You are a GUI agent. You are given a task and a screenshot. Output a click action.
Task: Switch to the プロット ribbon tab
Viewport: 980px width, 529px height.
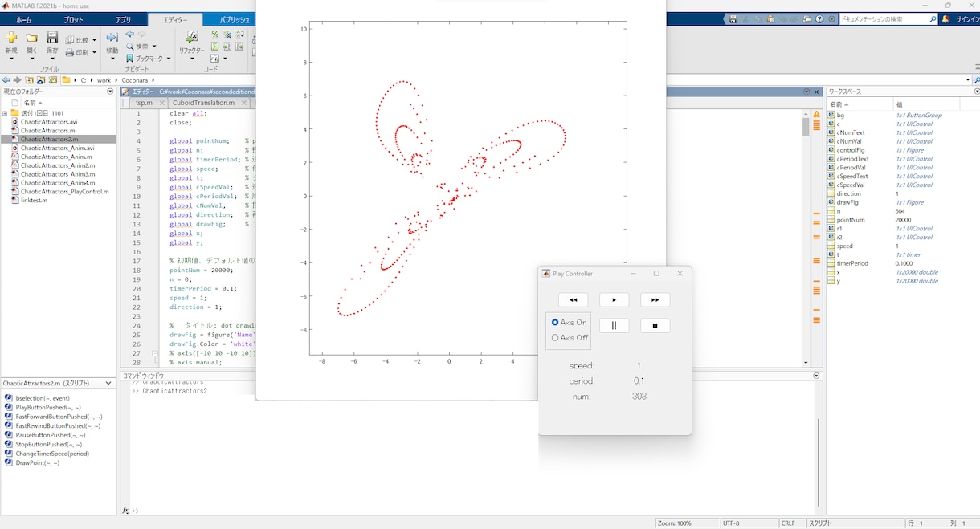73,19
